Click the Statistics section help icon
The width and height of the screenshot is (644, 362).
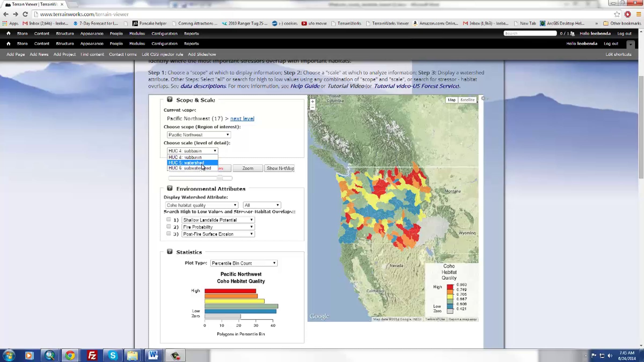click(170, 252)
